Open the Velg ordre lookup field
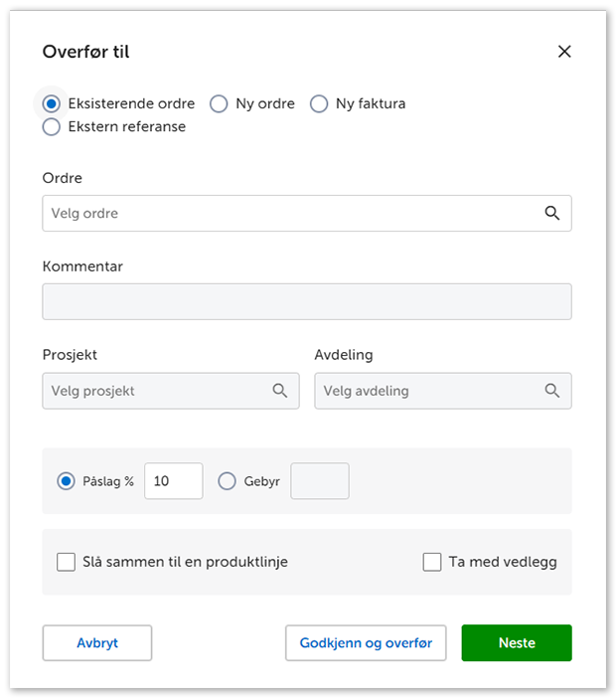 click(x=288, y=213)
